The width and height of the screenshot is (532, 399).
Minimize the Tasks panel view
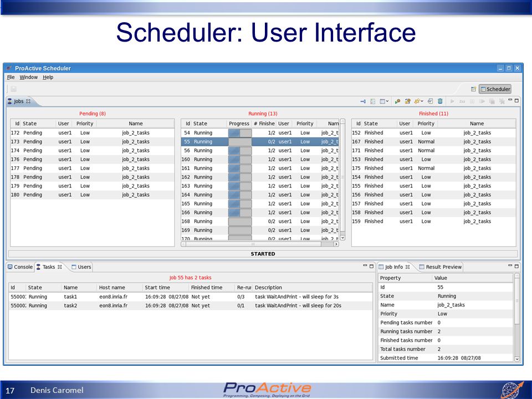[365, 265]
